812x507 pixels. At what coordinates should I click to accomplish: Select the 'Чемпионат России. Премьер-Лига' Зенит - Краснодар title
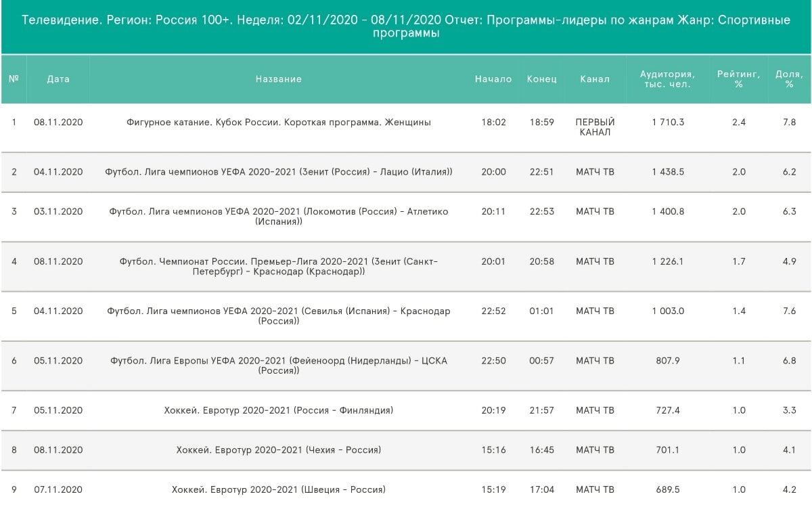pyautogui.click(x=279, y=266)
